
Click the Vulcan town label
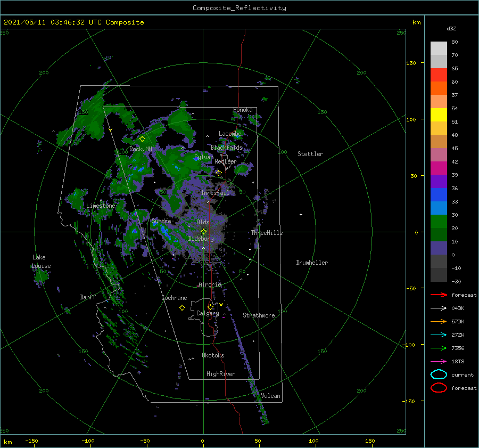tap(270, 396)
